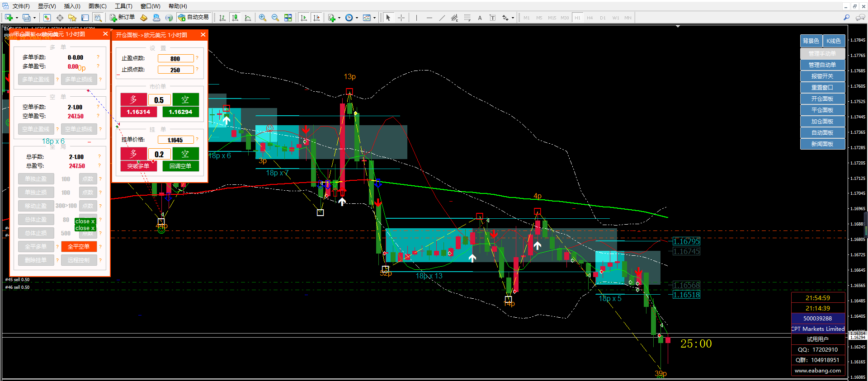Launch MetaEditor with the yellow book icon
This screenshot has height=381, width=868.
coord(144,18)
